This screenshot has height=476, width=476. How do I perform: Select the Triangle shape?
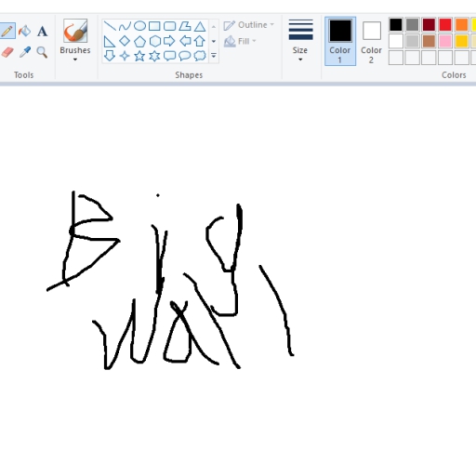[200, 26]
